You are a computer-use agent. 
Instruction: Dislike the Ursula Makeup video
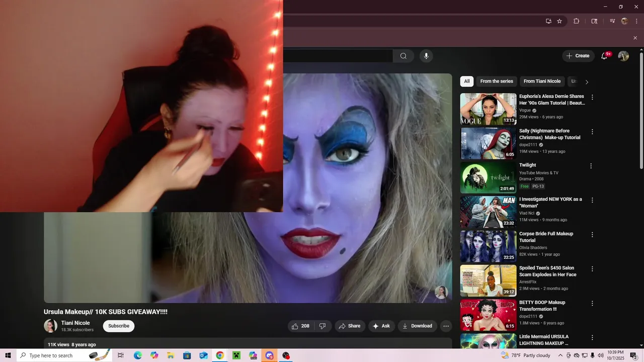point(323,326)
